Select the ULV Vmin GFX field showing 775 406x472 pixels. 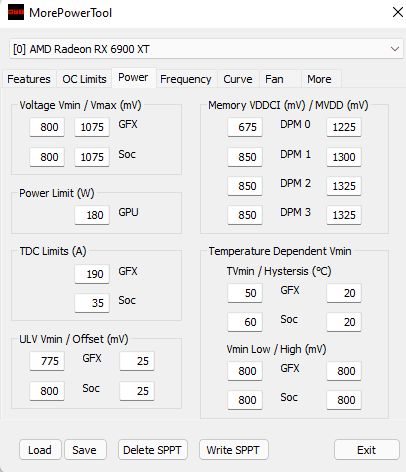click(47, 361)
